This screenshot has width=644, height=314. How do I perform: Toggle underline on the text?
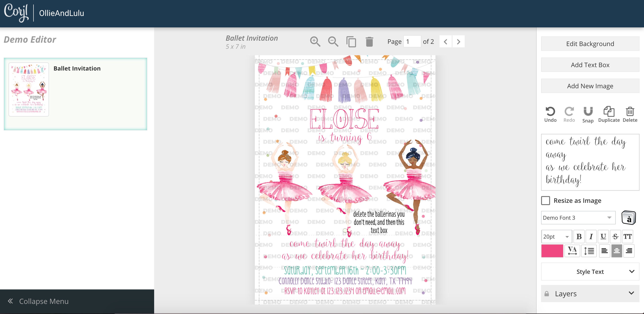coord(603,236)
